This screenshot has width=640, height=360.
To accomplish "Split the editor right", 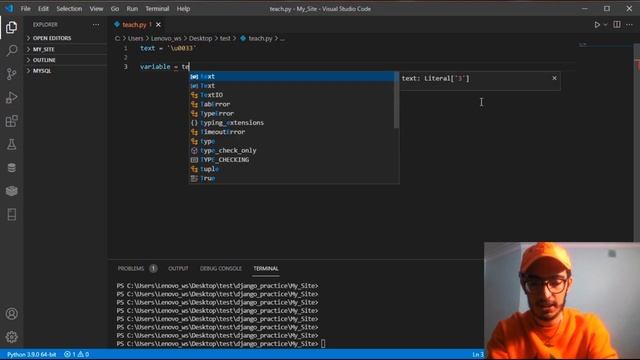I will [617, 24].
